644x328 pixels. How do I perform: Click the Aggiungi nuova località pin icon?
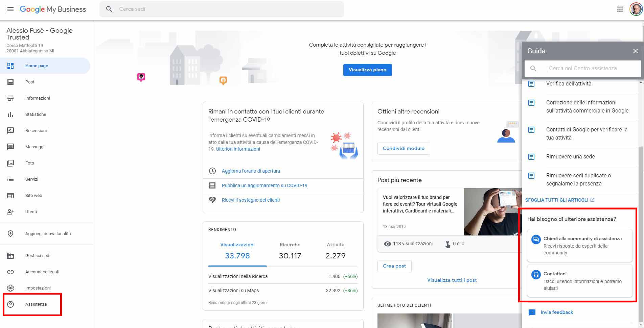click(10, 233)
